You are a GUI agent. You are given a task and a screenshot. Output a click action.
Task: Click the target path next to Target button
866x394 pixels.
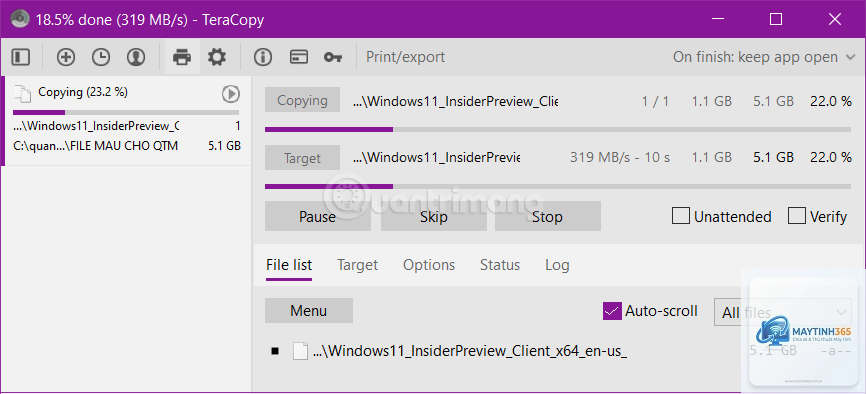(436, 158)
